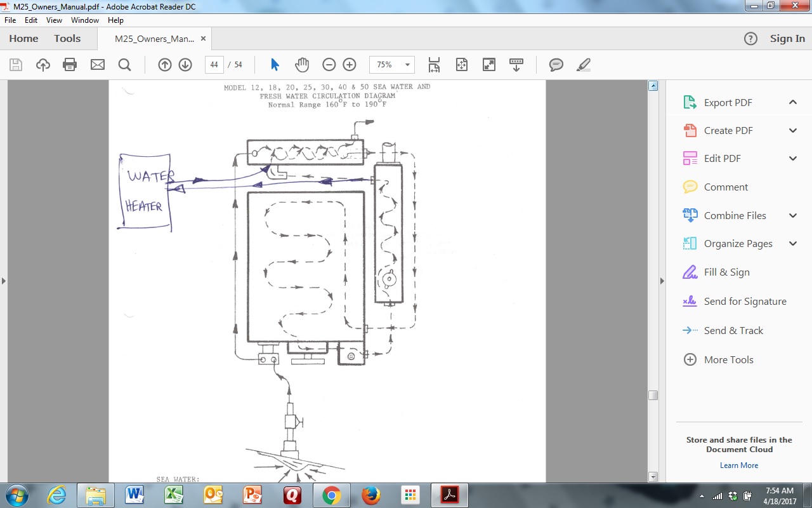Click the scrollbar down arrow

click(x=653, y=476)
